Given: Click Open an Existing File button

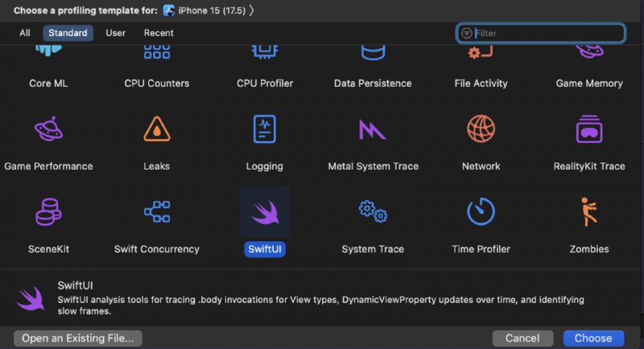Looking at the screenshot, I should tap(78, 339).
